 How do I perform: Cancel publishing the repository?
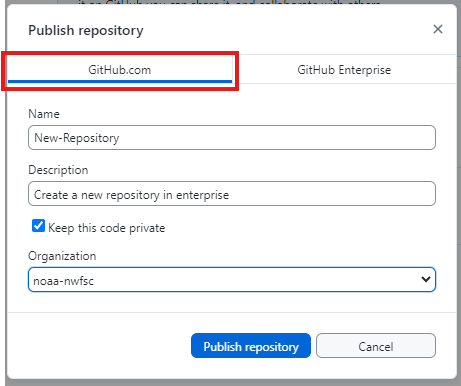(376, 346)
